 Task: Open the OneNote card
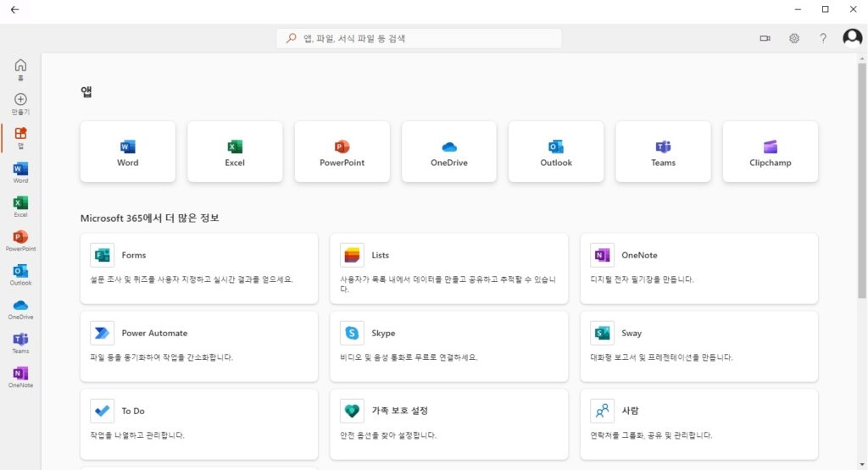[699, 268]
